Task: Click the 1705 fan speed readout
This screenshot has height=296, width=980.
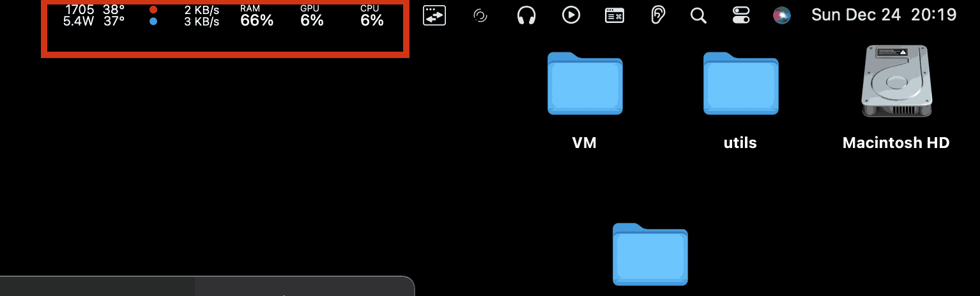Action: tap(80, 10)
